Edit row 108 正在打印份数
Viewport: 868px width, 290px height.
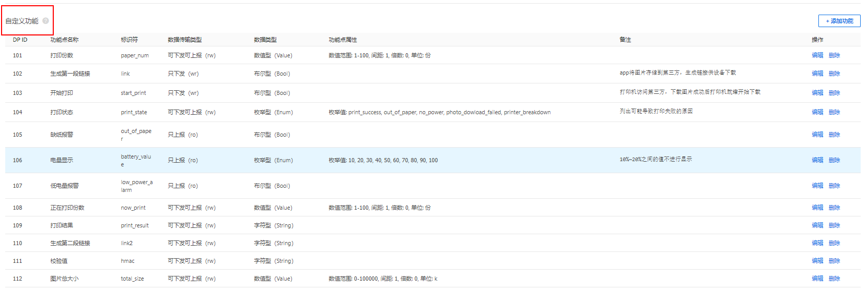pos(817,208)
